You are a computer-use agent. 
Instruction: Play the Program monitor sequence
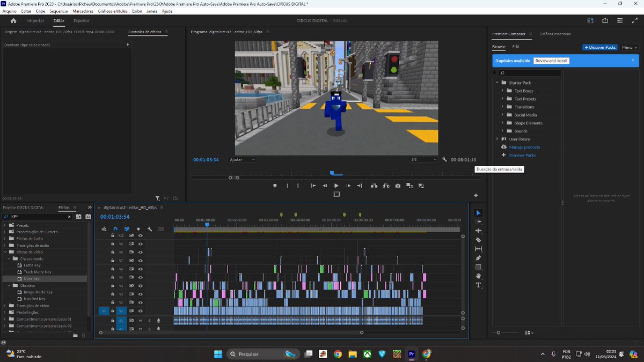pyautogui.click(x=336, y=186)
